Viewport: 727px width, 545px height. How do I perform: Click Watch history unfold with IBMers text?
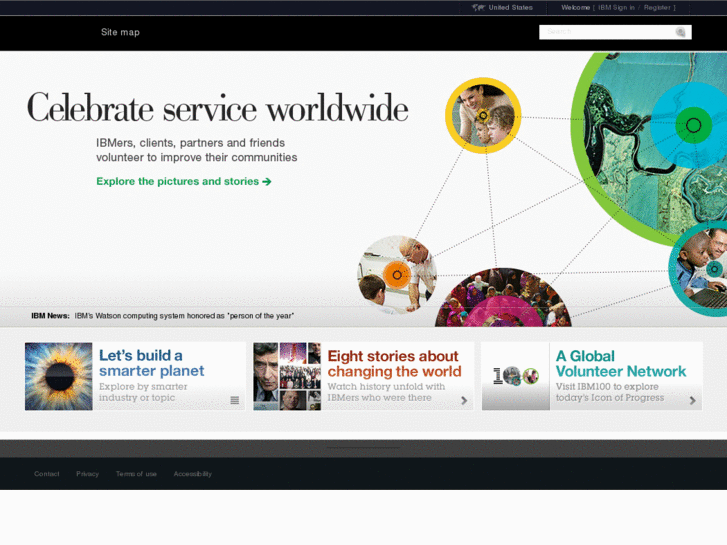(x=386, y=392)
